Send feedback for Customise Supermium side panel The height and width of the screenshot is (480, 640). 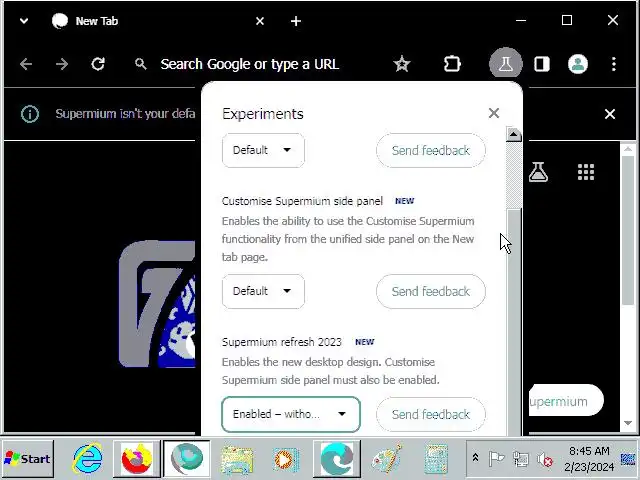431,291
